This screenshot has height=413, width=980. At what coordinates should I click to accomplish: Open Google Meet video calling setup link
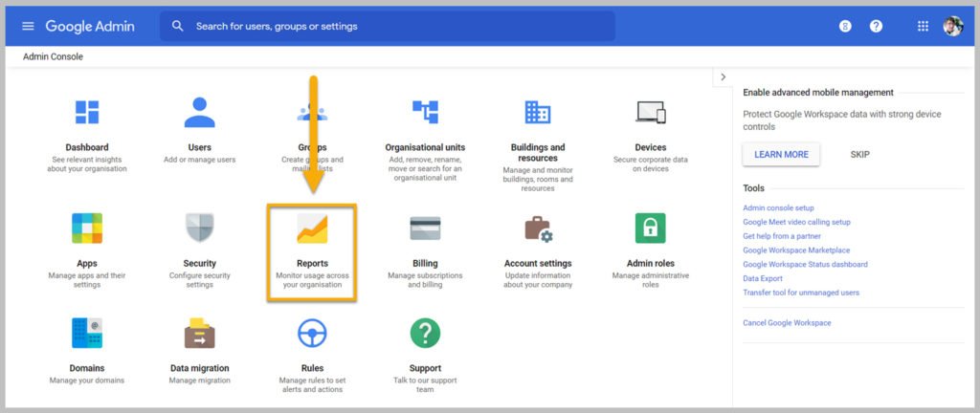(796, 222)
